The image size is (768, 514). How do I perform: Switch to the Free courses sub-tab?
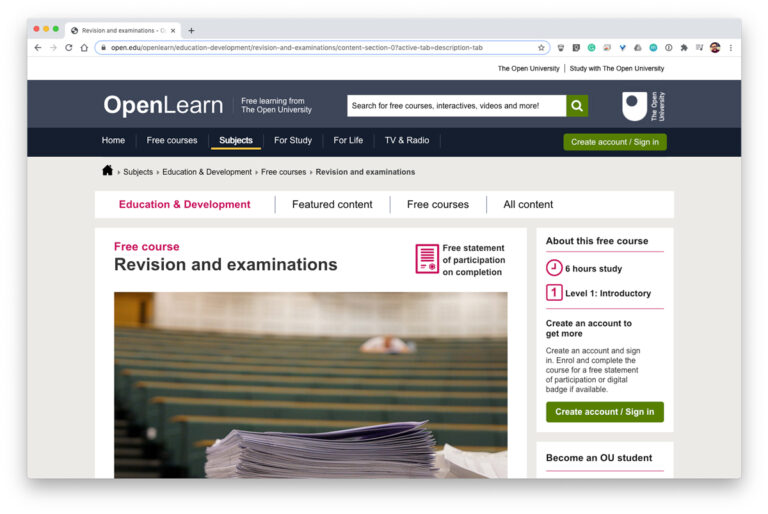pyautogui.click(x=438, y=204)
